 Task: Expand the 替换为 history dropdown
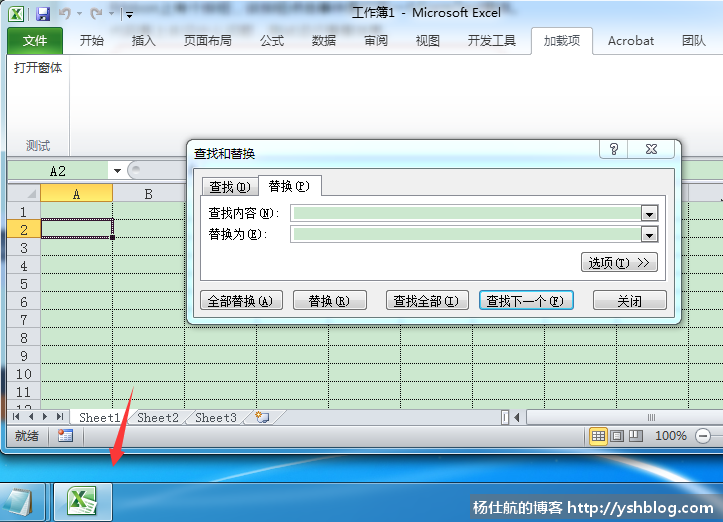[649, 235]
